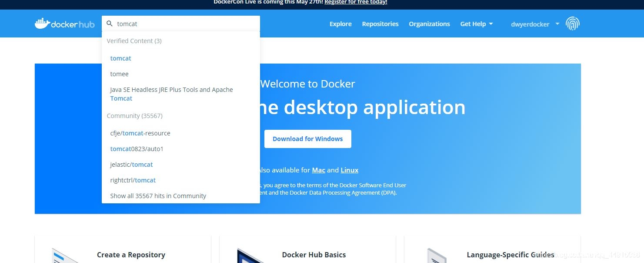Click the Linux download link
The width and height of the screenshot is (644, 263).
[349, 170]
